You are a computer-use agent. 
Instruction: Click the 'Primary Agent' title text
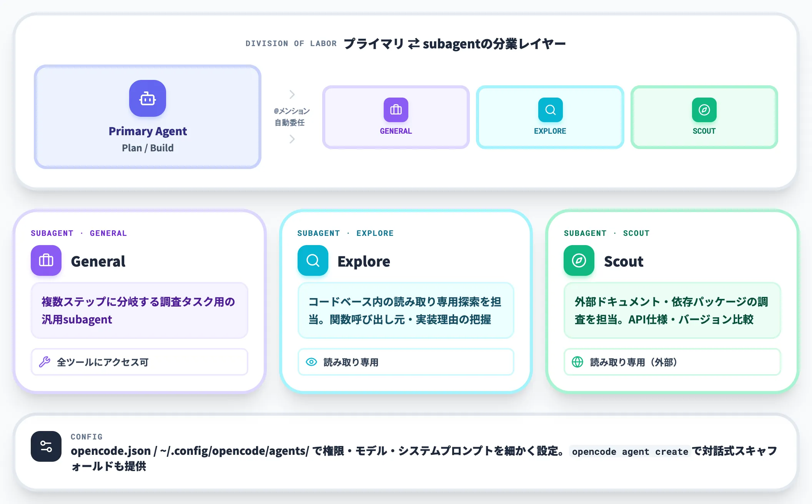tap(148, 131)
